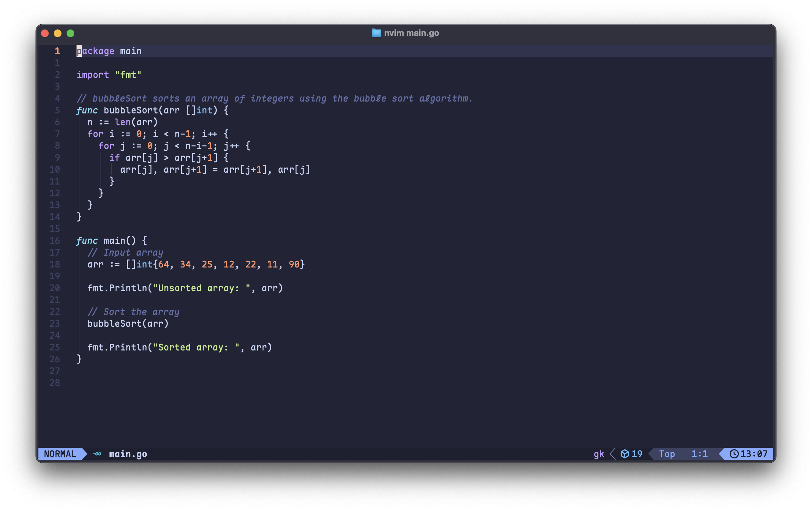
Task: Click the gk pending-keys text in statusline
Action: coord(599,454)
